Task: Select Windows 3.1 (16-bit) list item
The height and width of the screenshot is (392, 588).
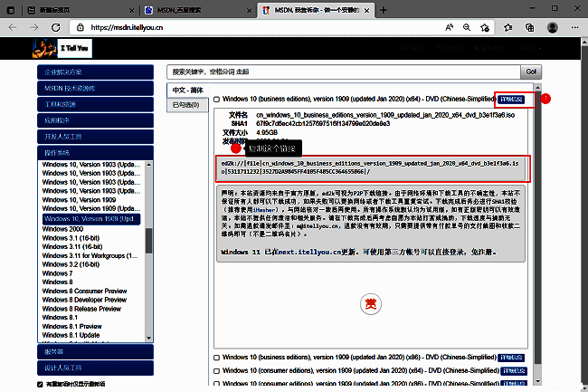Action: click(x=71, y=238)
